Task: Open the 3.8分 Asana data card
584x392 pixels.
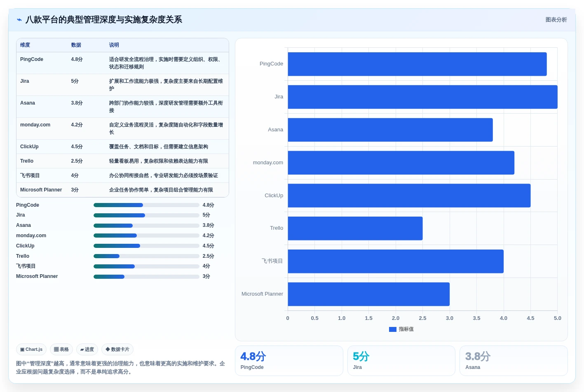Action: (514, 361)
